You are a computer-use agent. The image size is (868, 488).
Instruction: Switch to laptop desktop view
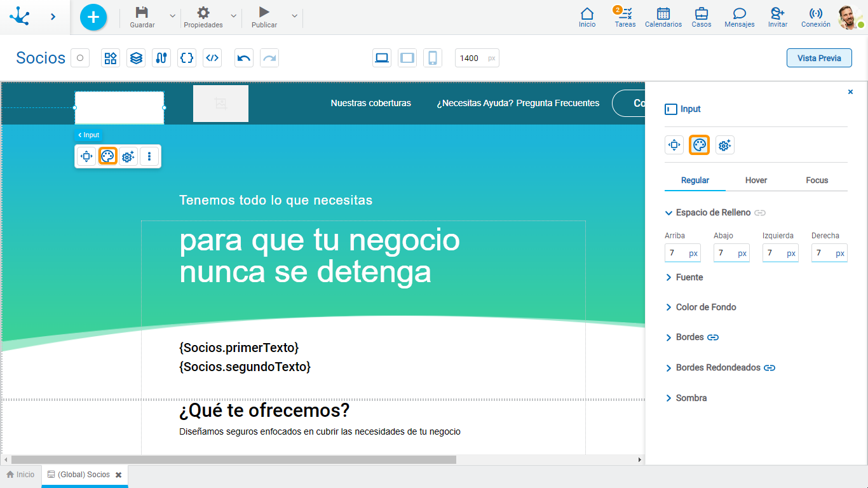[x=382, y=58]
